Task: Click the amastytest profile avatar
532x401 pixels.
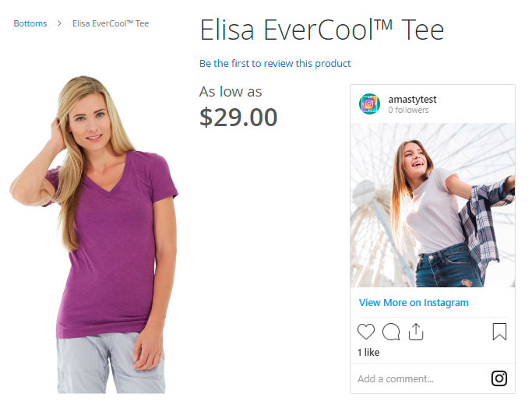Action: pyautogui.click(x=369, y=104)
